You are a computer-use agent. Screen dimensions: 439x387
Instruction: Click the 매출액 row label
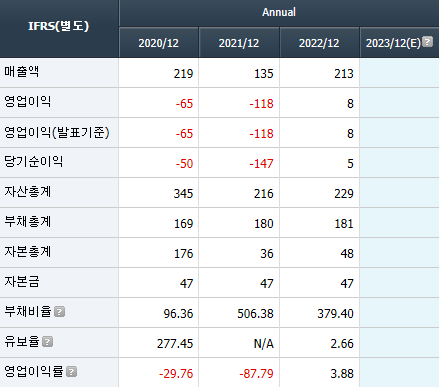22,72
